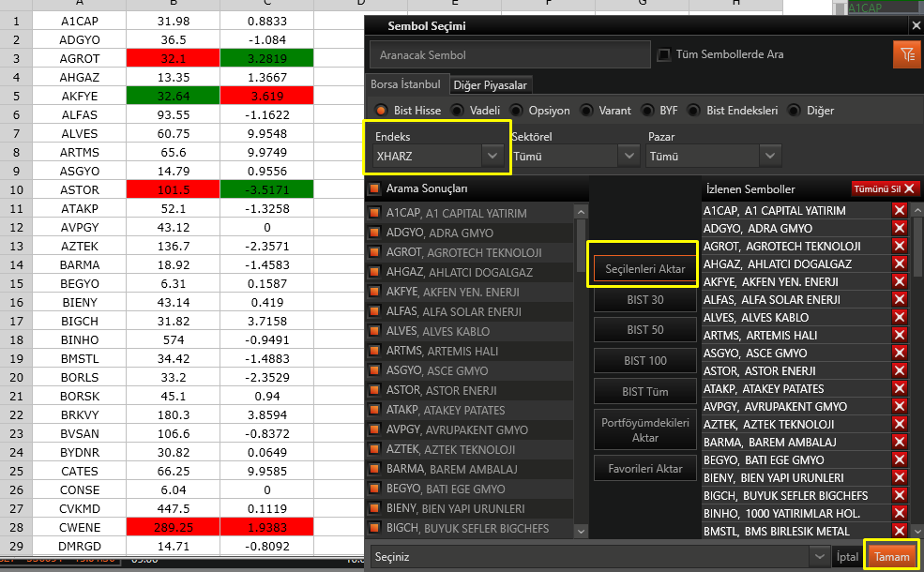Click the orange filter icon beside search
Image resolution: width=924 pixels, height=572 pixels.
906,55
